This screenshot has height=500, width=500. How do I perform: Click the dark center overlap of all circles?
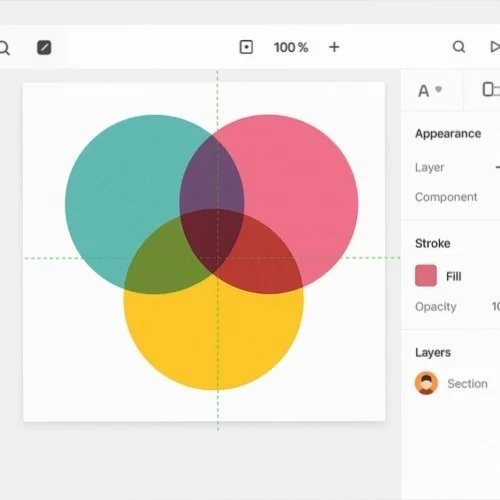pos(212,238)
